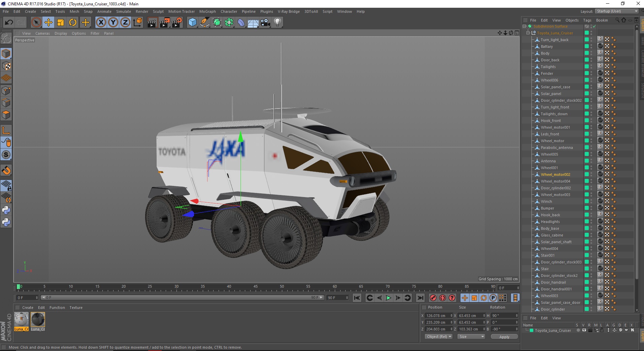This screenshot has height=351, width=644.
Task: Click the timeline range slider bar
Action: pyautogui.click(x=182, y=297)
